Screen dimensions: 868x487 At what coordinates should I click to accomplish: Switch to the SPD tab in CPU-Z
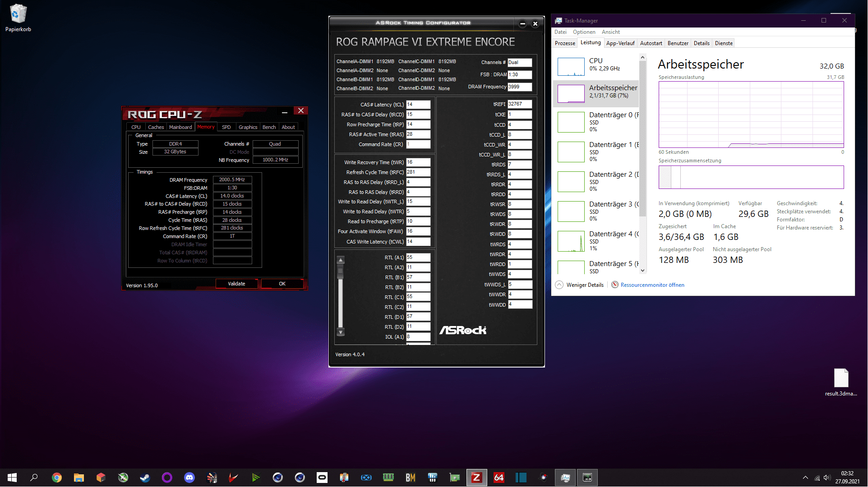click(226, 127)
